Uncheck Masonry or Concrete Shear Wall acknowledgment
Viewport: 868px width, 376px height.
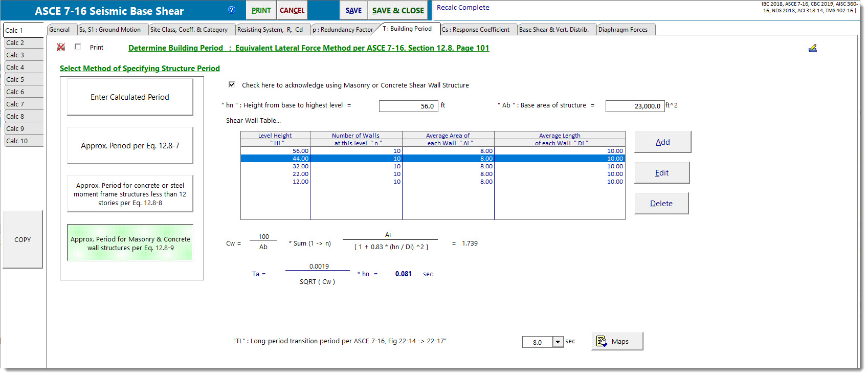232,84
